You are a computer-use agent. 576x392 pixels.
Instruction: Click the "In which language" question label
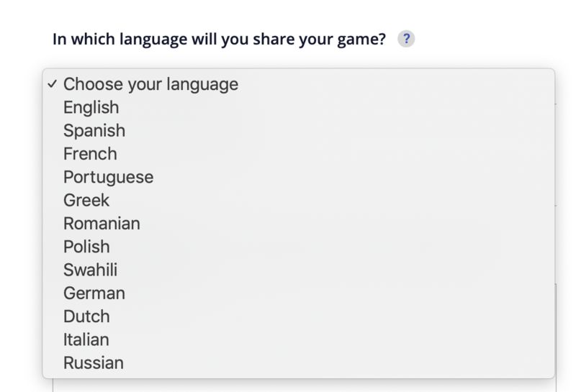click(x=220, y=40)
